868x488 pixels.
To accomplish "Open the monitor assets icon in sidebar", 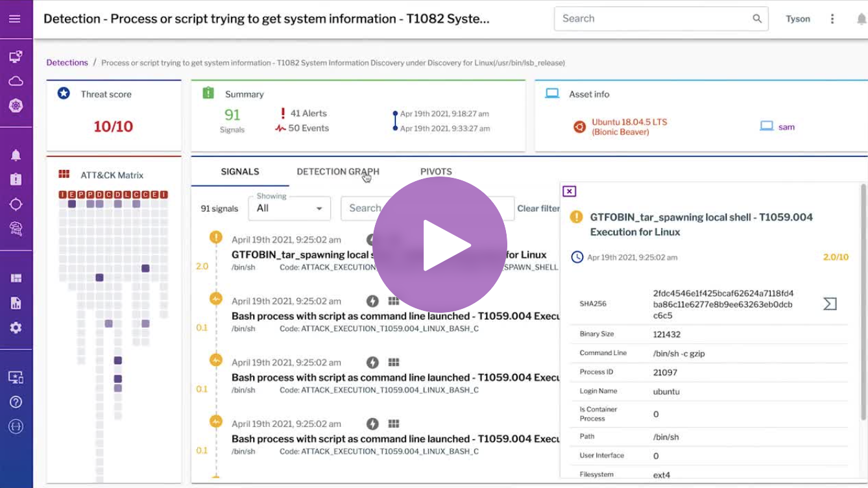I will tap(16, 57).
